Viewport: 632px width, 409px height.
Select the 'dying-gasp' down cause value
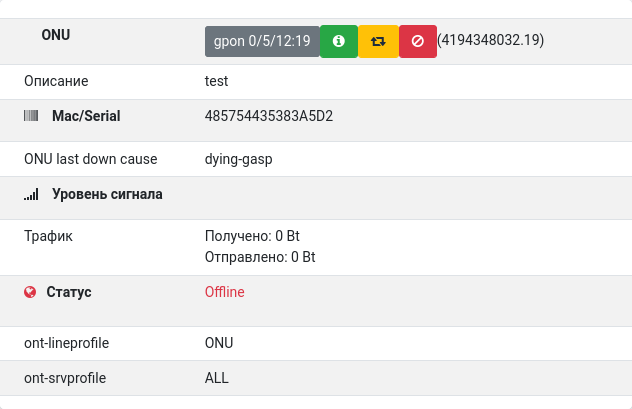238,158
